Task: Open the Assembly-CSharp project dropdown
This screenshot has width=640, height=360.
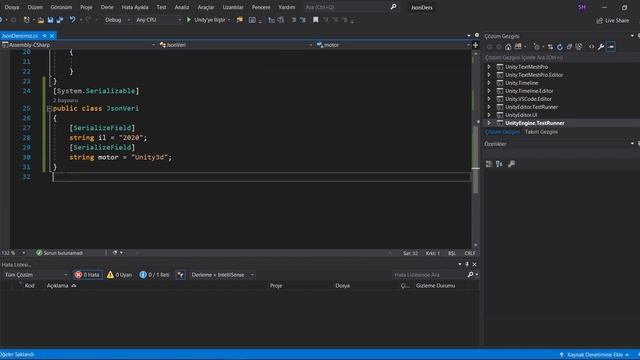Action: coord(78,45)
